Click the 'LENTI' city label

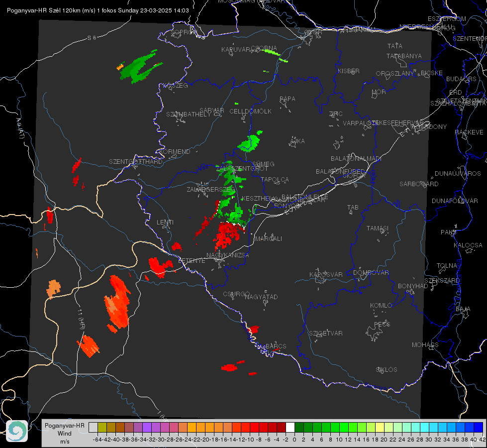coord(165,223)
